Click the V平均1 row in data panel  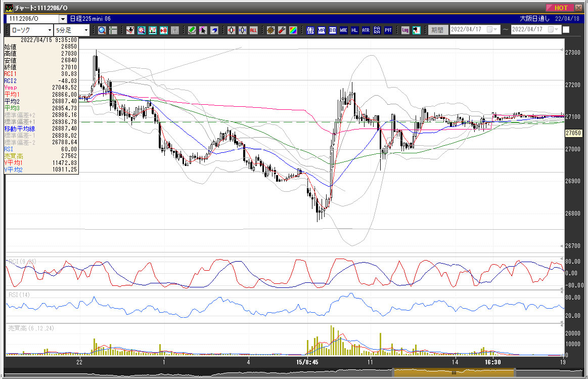click(40, 163)
